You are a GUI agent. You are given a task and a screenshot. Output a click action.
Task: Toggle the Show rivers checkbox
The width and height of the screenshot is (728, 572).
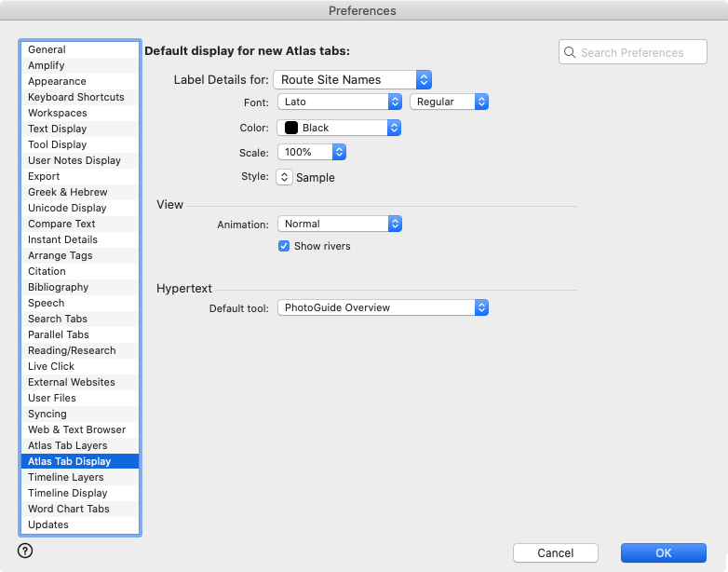(285, 246)
